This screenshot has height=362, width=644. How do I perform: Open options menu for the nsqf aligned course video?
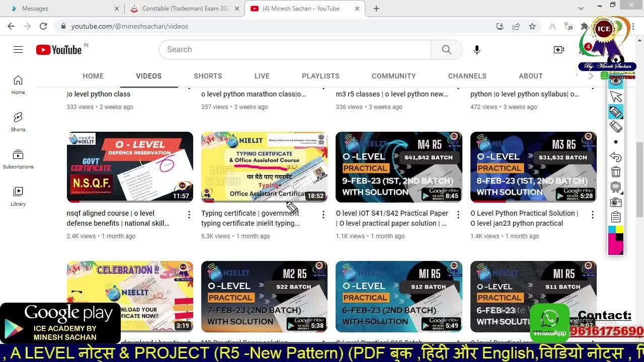pyautogui.click(x=189, y=215)
